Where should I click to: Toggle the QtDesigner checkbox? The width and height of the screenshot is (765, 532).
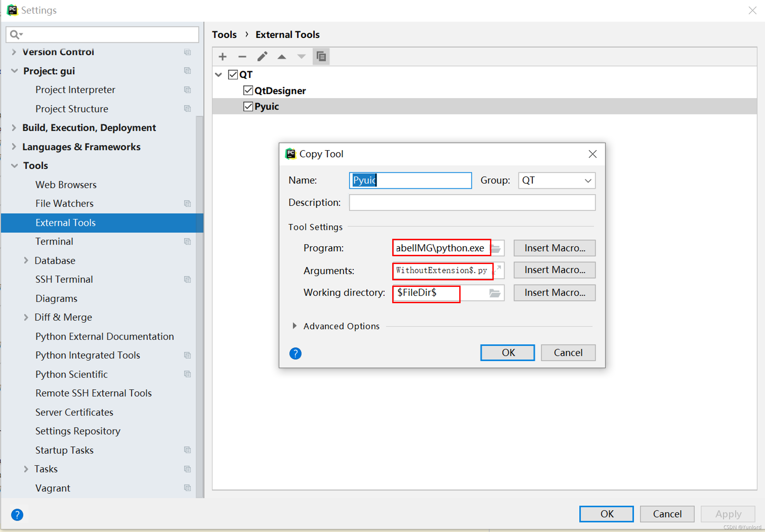pyautogui.click(x=248, y=91)
